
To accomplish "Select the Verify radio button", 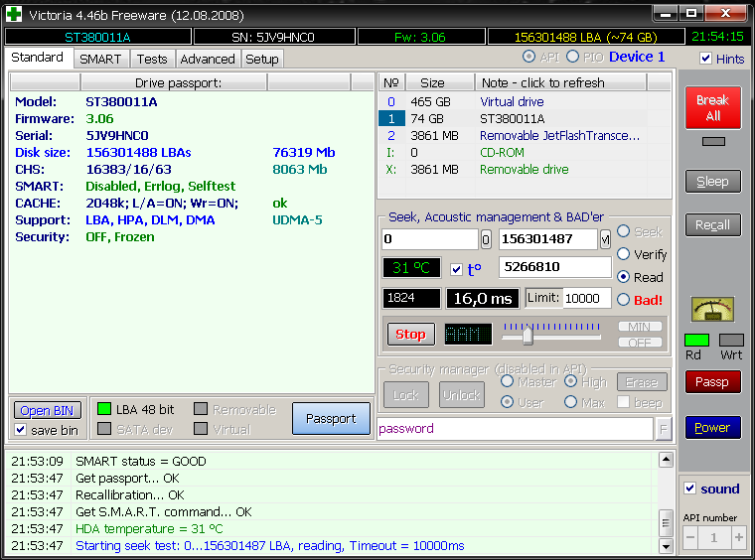I will click(x=623, y=254).
